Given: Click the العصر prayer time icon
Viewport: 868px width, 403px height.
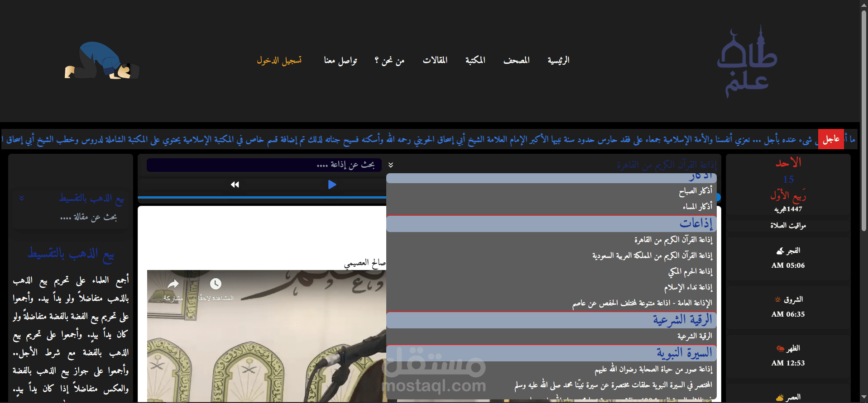Looking at the screenshot, I should point(780,398).
